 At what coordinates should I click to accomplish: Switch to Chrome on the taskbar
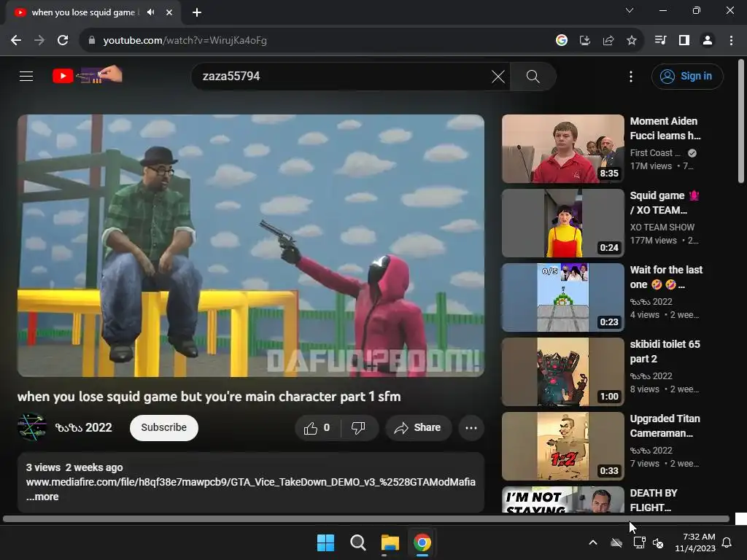(x=422, y=542)
